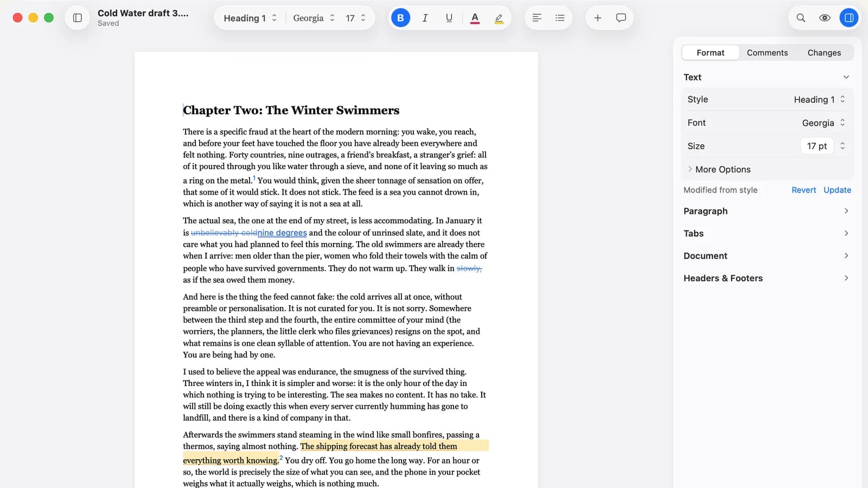The height and width of the screenshot is (488, 868).
Task: Open search with the magnifier icon
Action: (x=801, y=18)
